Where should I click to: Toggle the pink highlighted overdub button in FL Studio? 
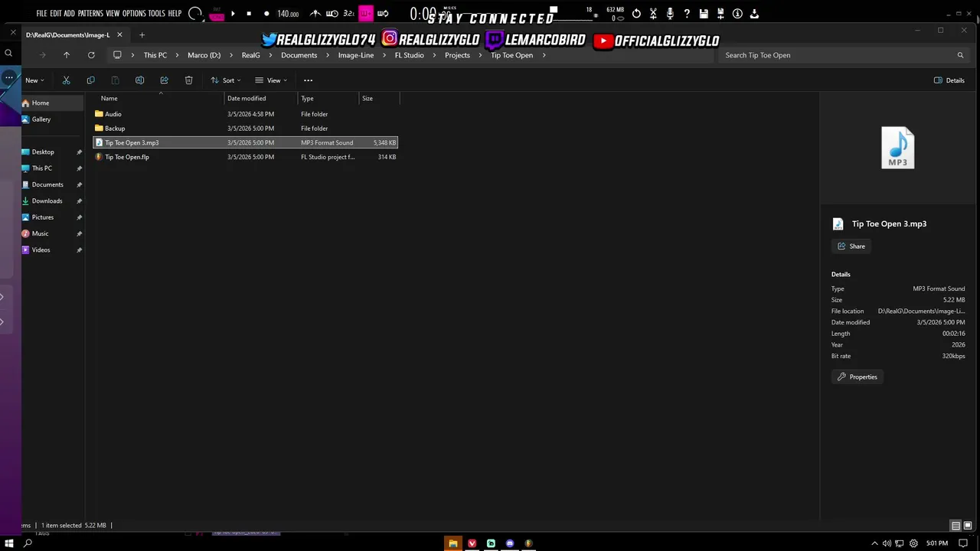tap(366, 14)
